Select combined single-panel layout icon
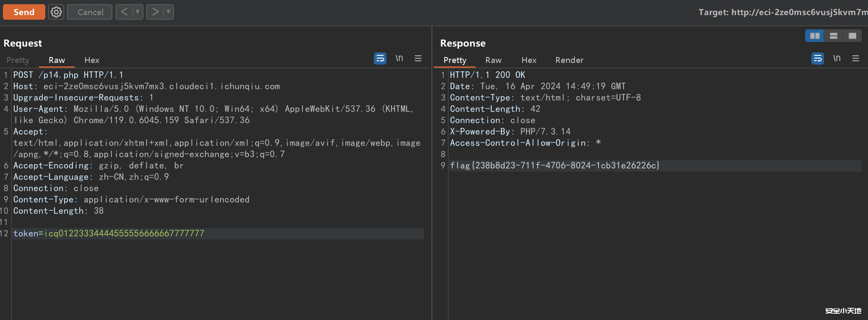 point(852,36)
